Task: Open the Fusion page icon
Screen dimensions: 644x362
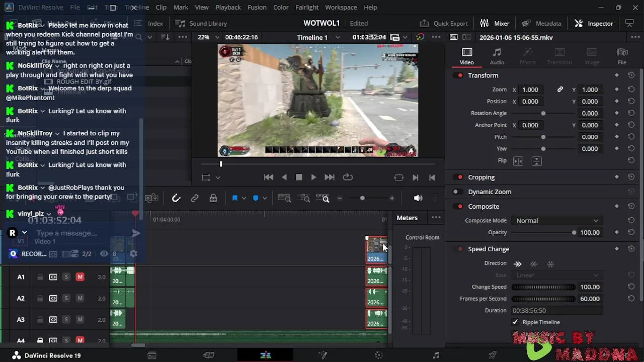Action: [x=323, y=355]
